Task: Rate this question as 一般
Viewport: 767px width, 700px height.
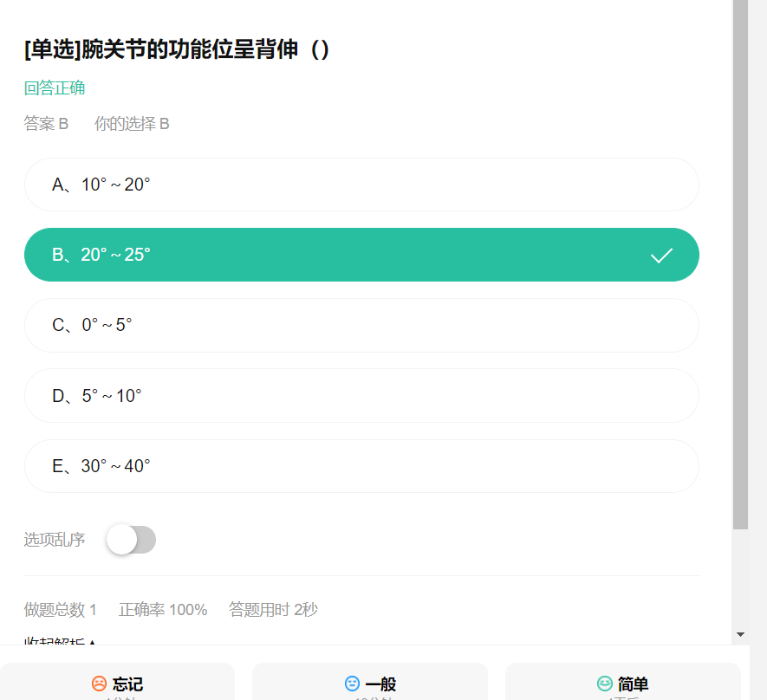Action: (370, 682)
